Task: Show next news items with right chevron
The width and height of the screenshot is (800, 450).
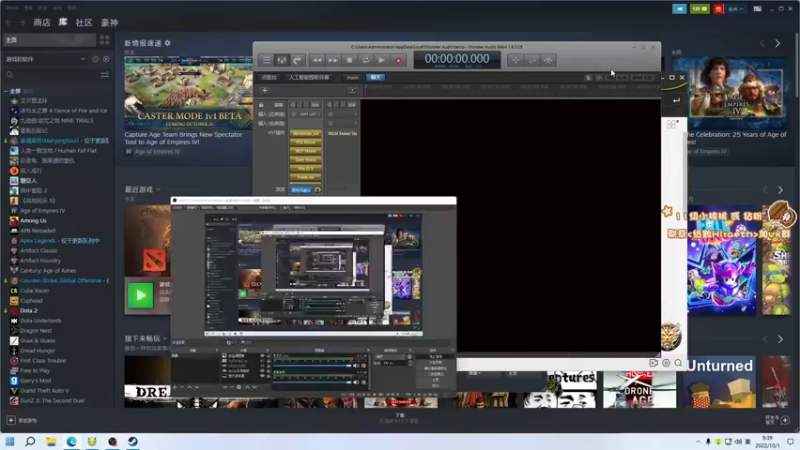Action: 778,44
